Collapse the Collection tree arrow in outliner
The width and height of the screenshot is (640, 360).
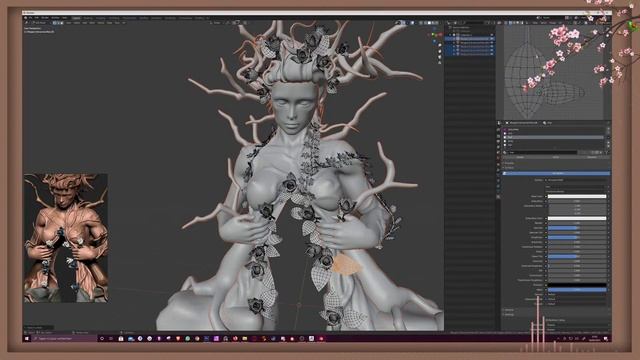point(450,35)
